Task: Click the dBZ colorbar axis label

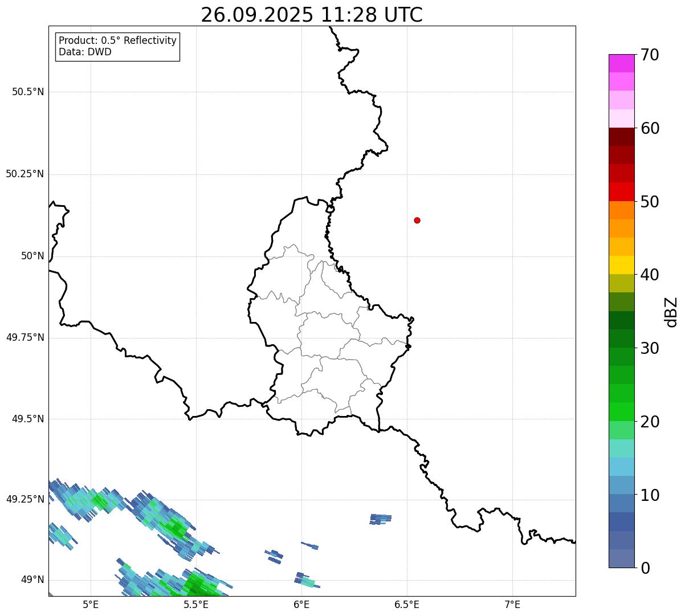Action: (x=671, y=311)
